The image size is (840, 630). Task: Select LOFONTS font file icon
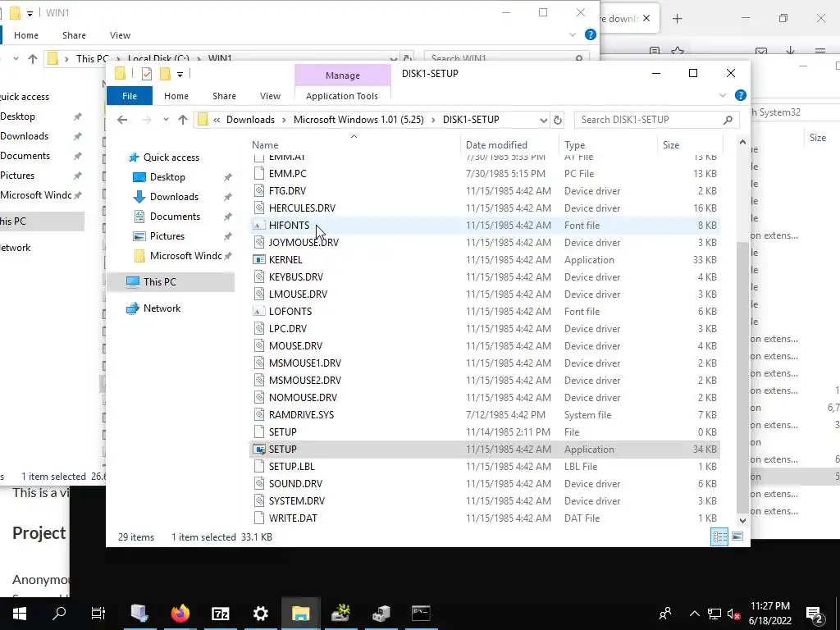259,311
